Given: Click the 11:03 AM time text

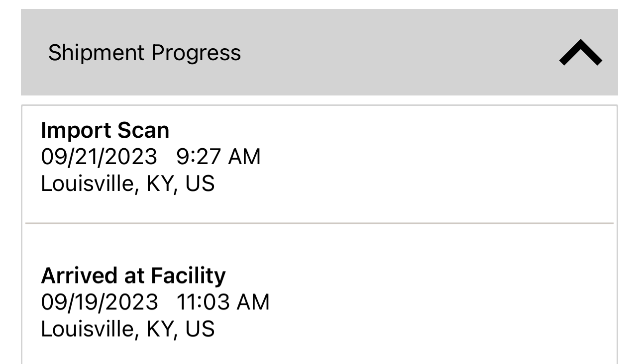Looking at the screenshot, I should [x=223, y=302].
